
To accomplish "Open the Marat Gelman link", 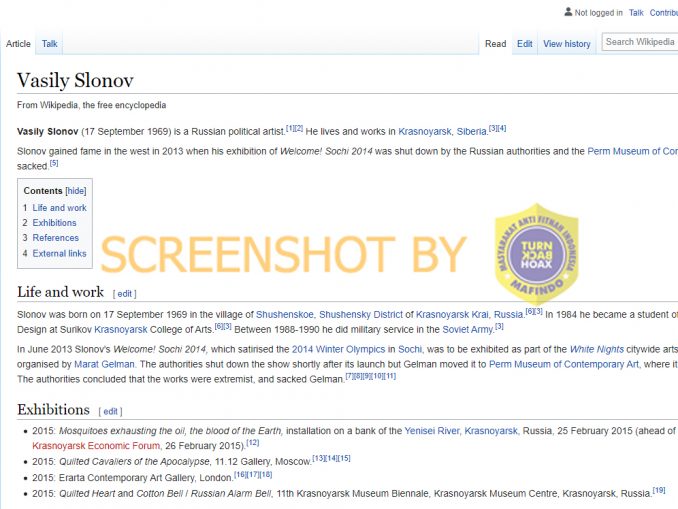I will coord(104,365).
